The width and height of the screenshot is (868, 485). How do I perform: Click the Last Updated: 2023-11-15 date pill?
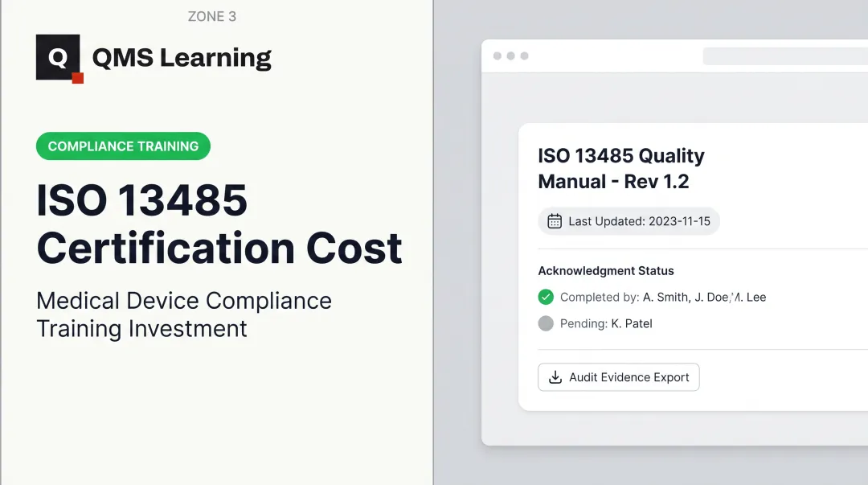click(x=628, y=221)
